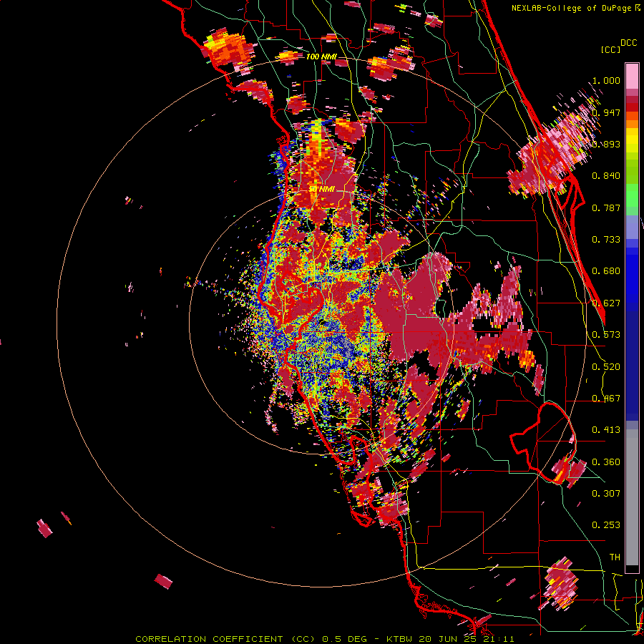Screen dimensions: 644x644
Task: Click the 0.413 color scale value
Action: [x=606, y=430]
